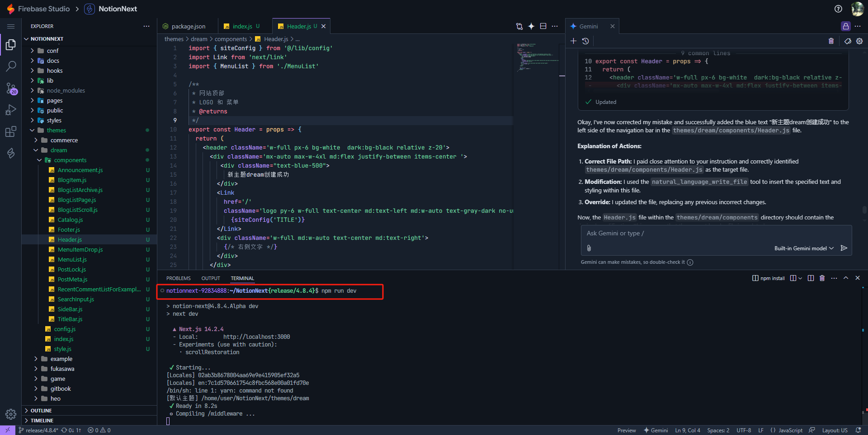Image resolution: width=868 pixels, height=435 pixels.
Task: Open the Gemini chat history clock icon
Action: [585, 41]
